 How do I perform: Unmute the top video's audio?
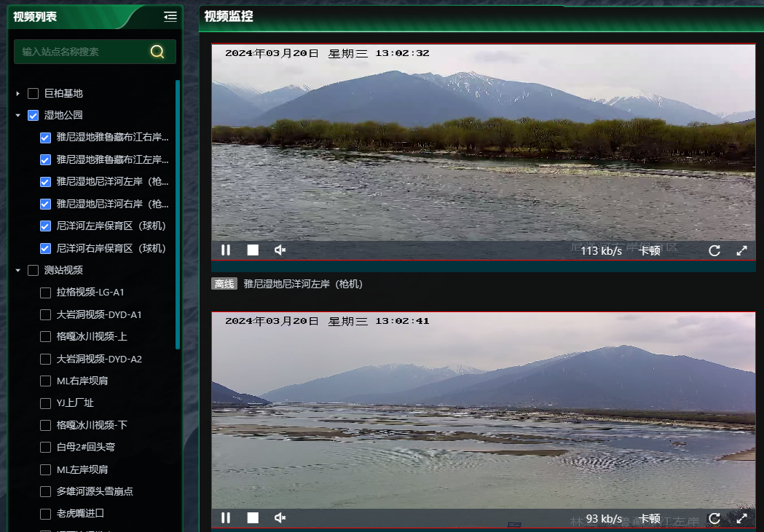(280, 250)
